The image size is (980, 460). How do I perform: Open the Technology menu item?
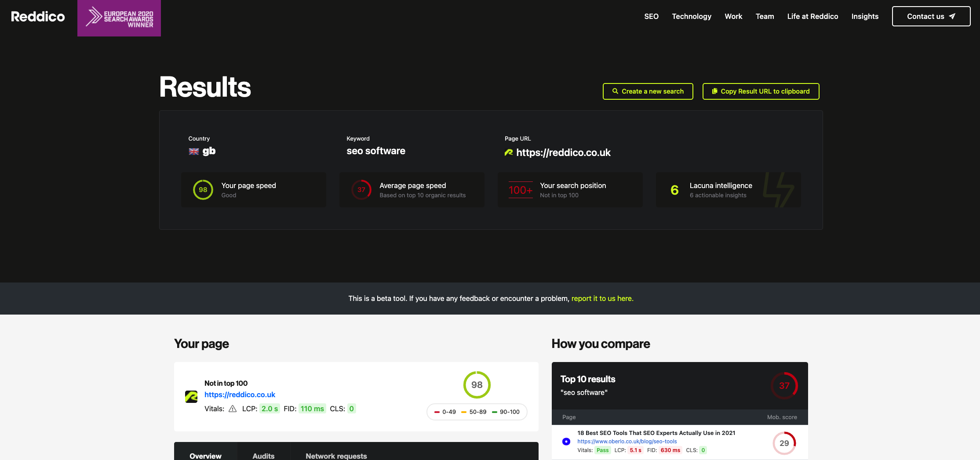pyautogui.click(x=692, y=16)
